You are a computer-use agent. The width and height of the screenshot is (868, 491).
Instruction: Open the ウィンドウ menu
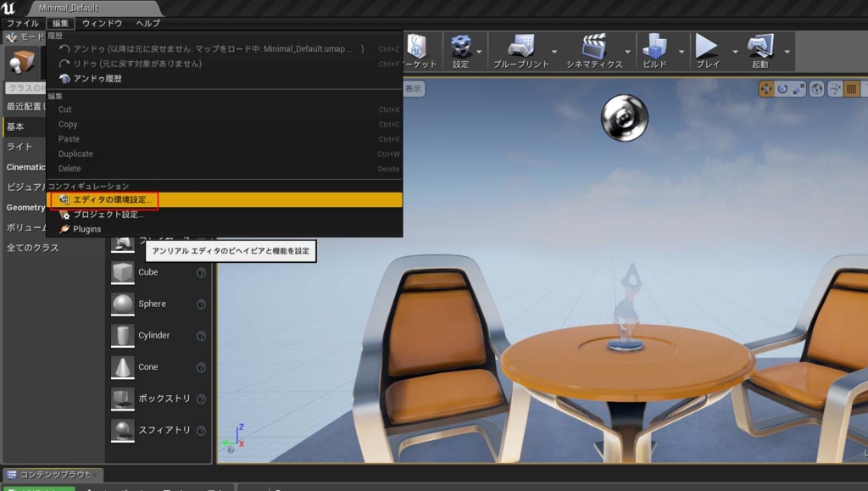coord(102,23)
